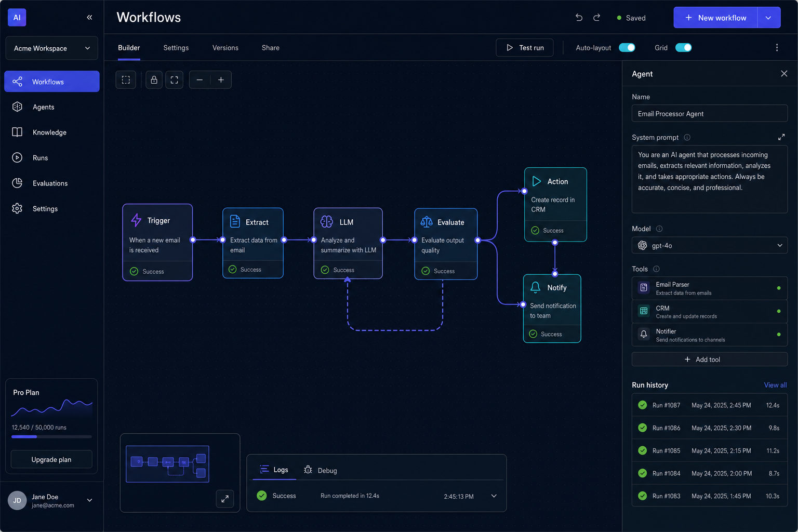Click the Notify node bell icon

[536, 287]
